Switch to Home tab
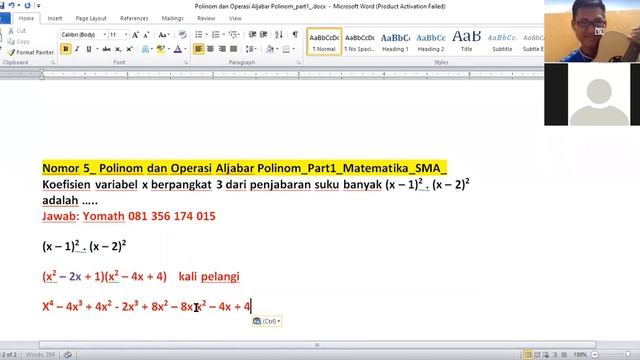Screen dimensions: 640x360 tap(26, 18)
